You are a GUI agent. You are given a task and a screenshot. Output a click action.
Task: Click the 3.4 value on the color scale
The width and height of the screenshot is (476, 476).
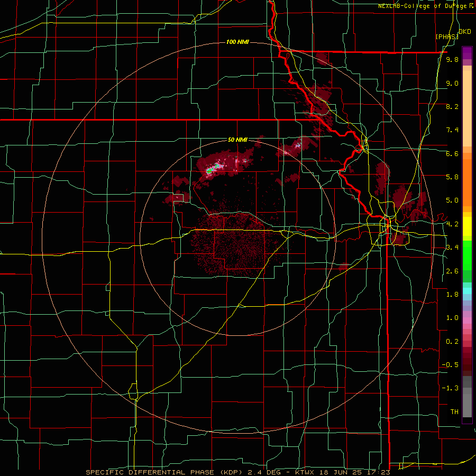452,247
